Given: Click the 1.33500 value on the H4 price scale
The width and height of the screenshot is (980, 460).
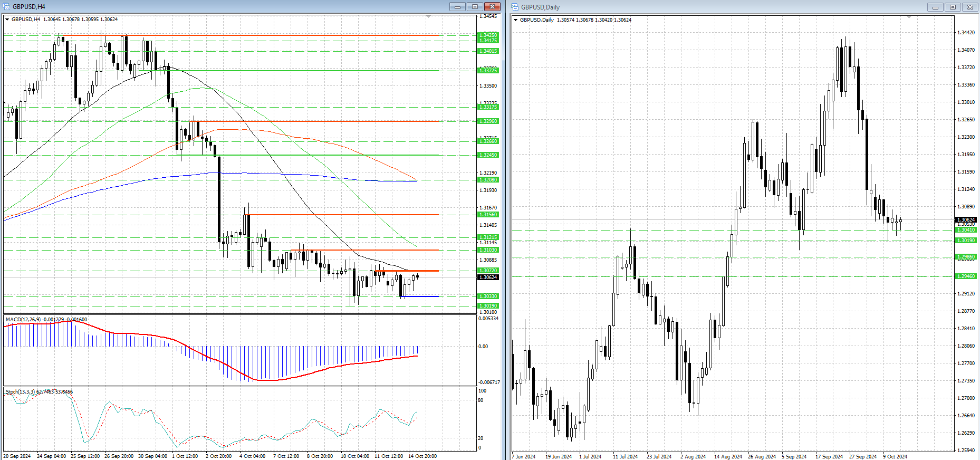Looking at the screenshot, I should 488,86.
